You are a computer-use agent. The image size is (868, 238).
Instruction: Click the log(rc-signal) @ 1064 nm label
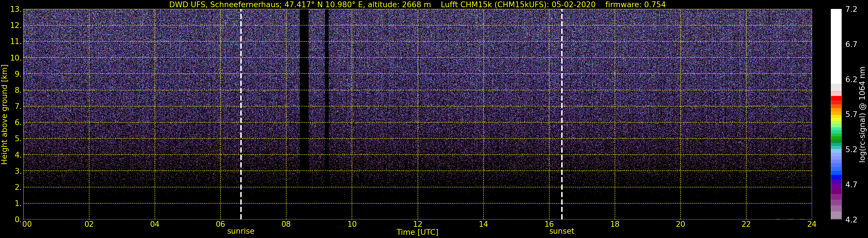tap(863, 114)
